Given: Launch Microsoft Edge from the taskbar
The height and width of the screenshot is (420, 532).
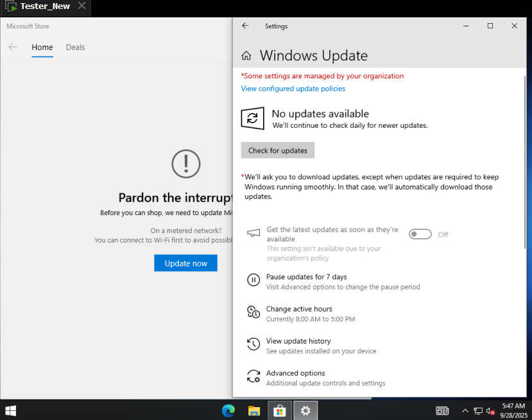Looking at the screenshot, I should pos(228,411).
